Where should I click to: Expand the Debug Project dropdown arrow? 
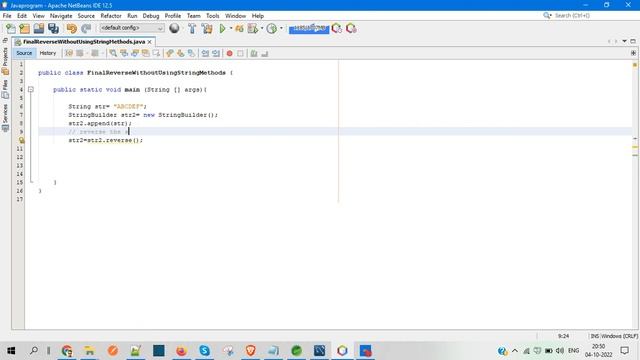[262, 28]
